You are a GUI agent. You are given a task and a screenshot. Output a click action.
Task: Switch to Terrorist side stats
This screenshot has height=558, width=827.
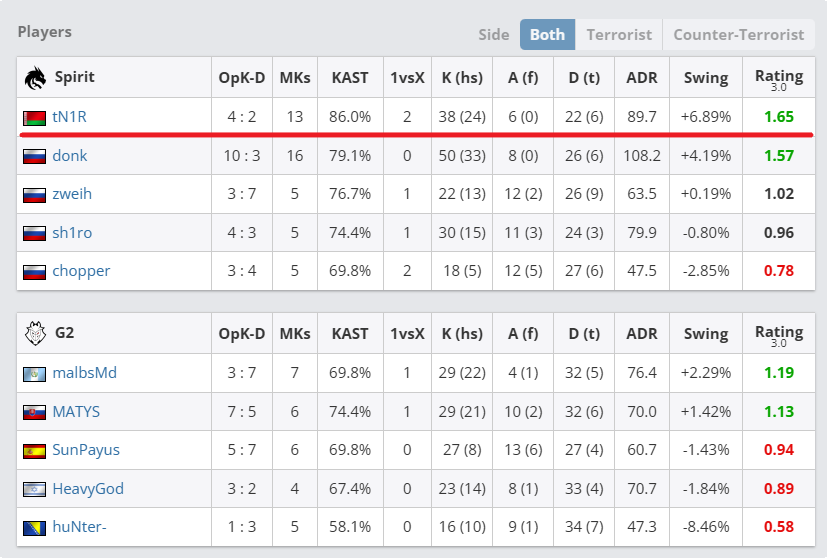point(619,34)
